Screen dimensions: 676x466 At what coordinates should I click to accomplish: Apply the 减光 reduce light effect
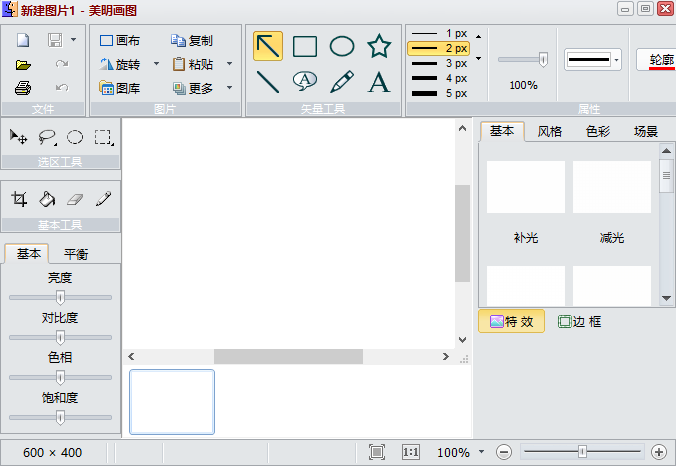click(612, 187)
